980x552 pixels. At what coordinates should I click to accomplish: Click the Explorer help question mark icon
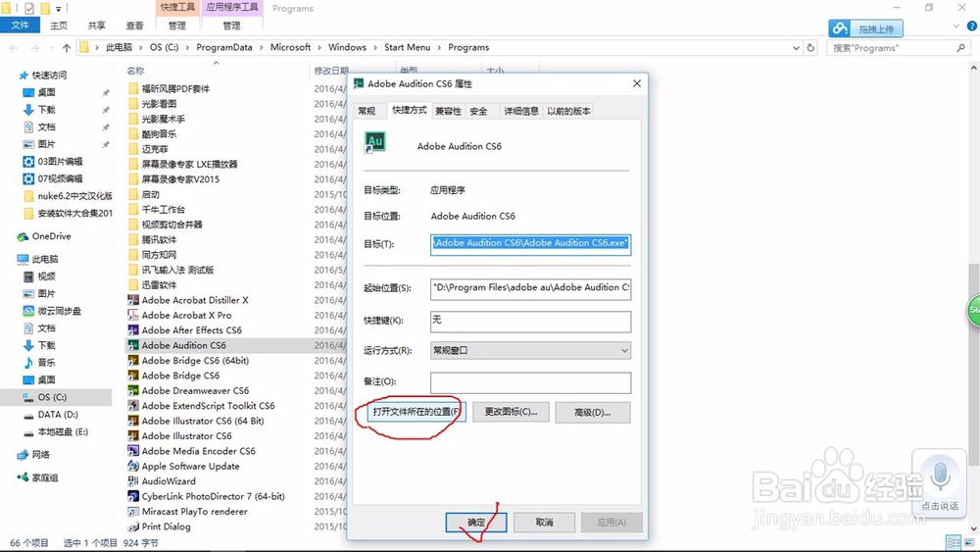point(972,25)
